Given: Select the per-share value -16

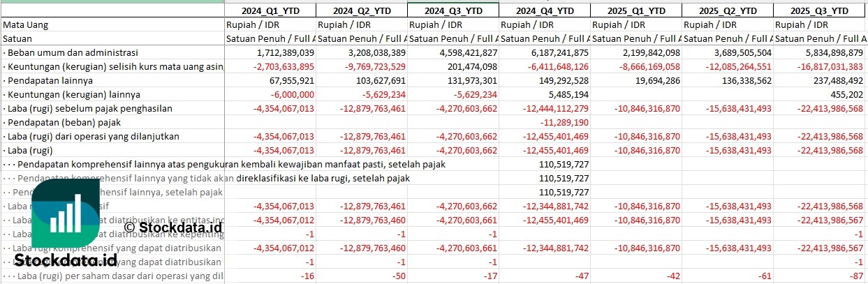Looking at the screenshot, I should pos(307,277).
